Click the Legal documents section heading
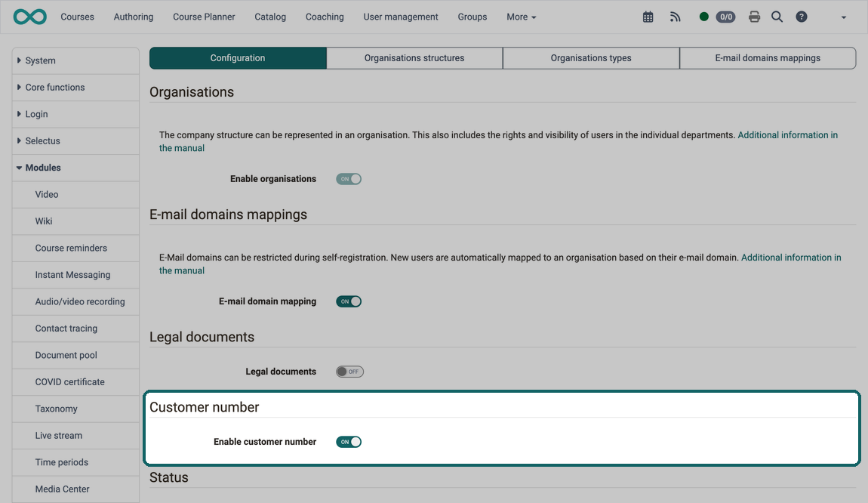 point(202,337)
